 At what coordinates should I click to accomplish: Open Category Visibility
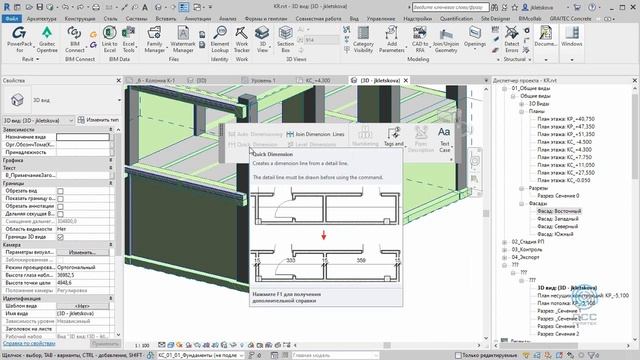tap(363, 39)
